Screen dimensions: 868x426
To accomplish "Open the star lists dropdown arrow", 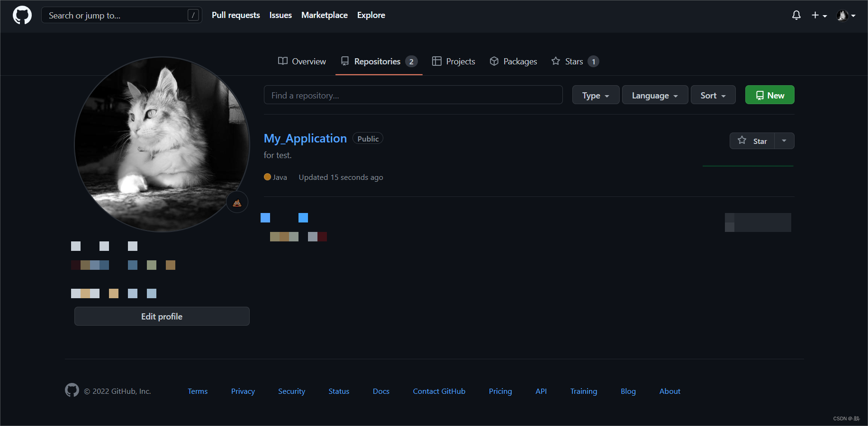I will coord(784,141).
